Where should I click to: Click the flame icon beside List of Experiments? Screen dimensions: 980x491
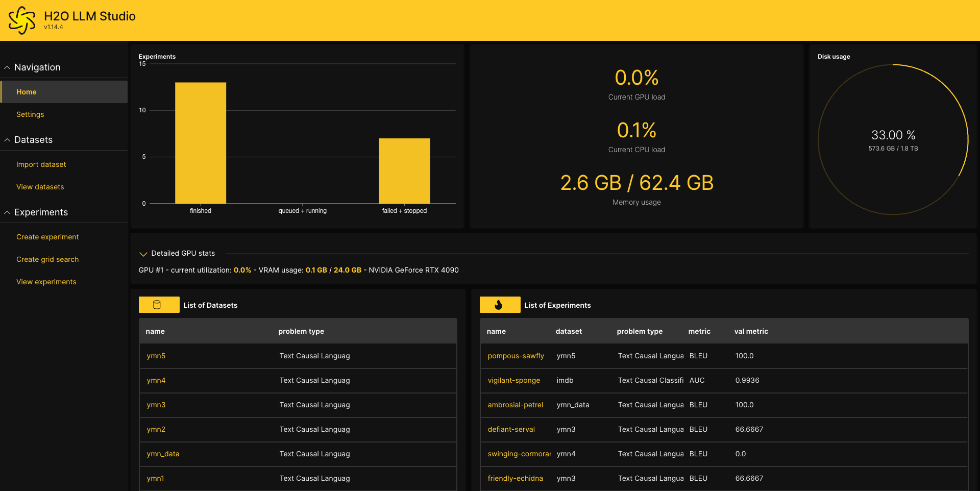point(499,305)
